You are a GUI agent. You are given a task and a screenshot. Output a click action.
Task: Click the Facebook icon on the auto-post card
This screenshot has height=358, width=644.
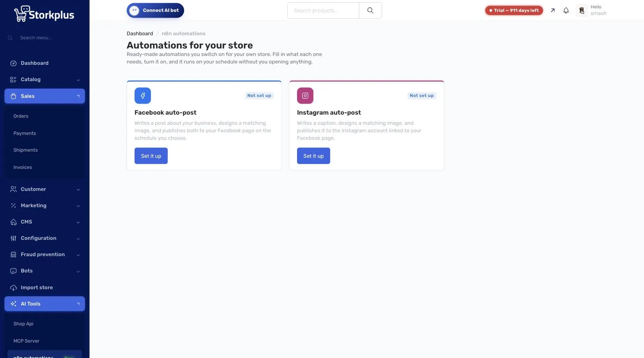pyautogui.click(x=143, y=95)
